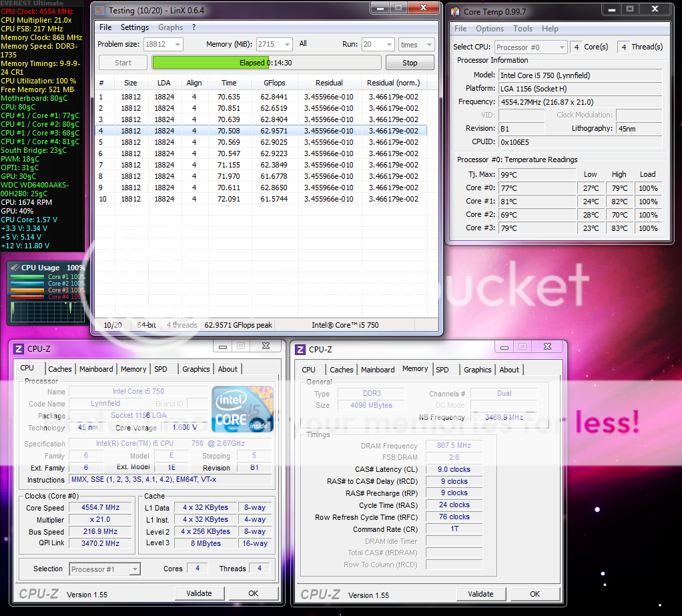Switch to the SPD tab in right CPU-Z
The width and height of the screenshot is (682, 616).
point(442,370)
